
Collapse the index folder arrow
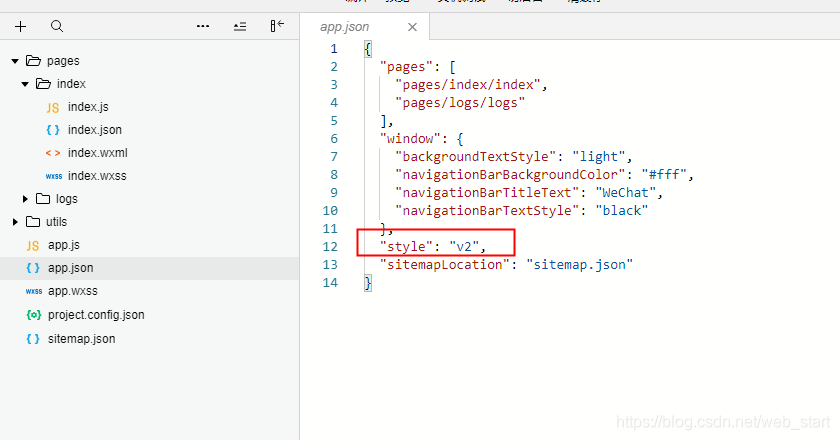(25, 84)
